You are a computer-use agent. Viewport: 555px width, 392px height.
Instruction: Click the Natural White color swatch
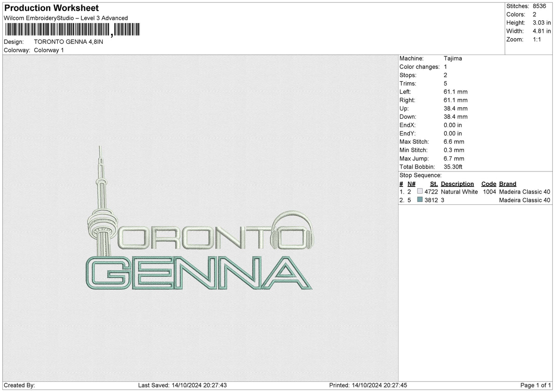coord(420,192)
